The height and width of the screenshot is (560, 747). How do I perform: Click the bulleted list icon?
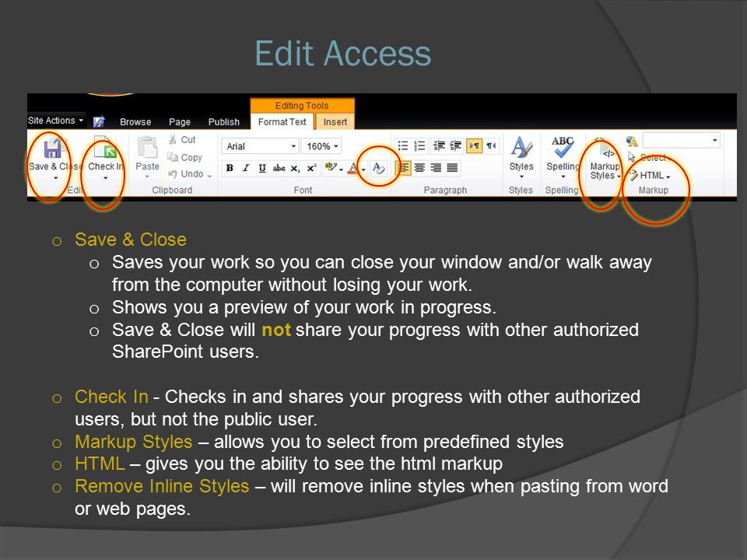click(403, 145)
